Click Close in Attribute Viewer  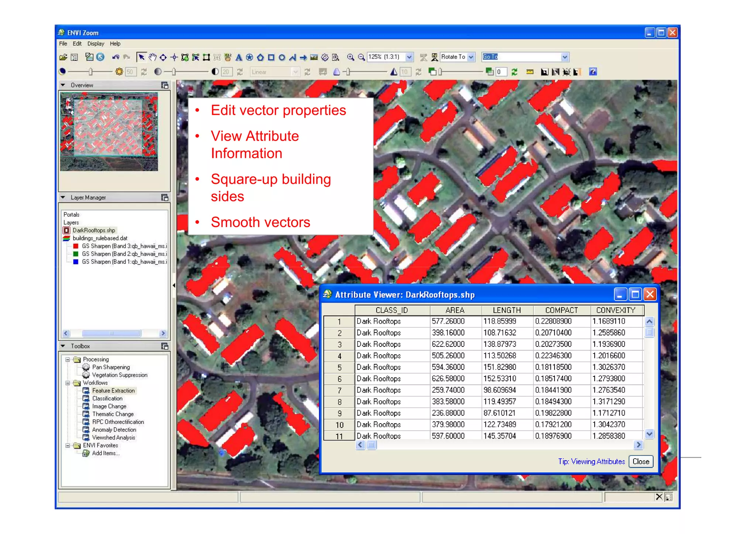click(640, 461)
